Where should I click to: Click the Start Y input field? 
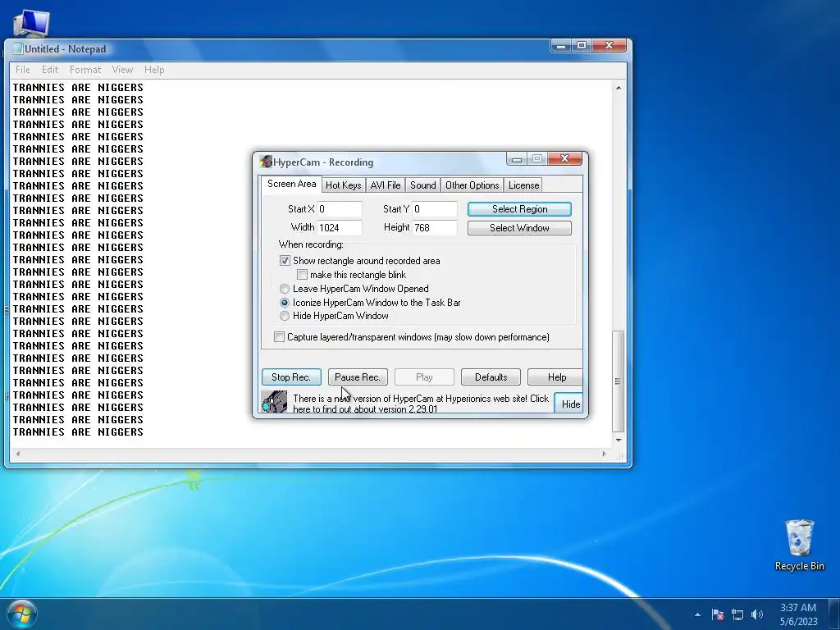(435, 209)
